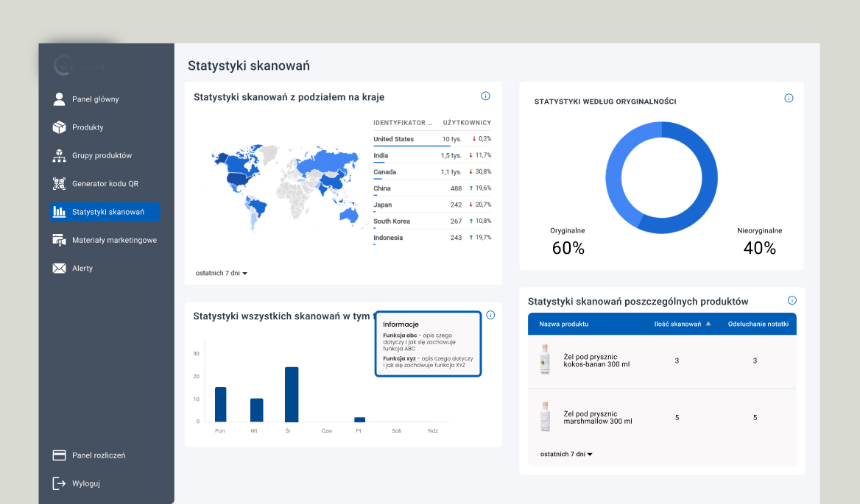Click the Wednesday (Sr) bar in chart

[292, 394]
